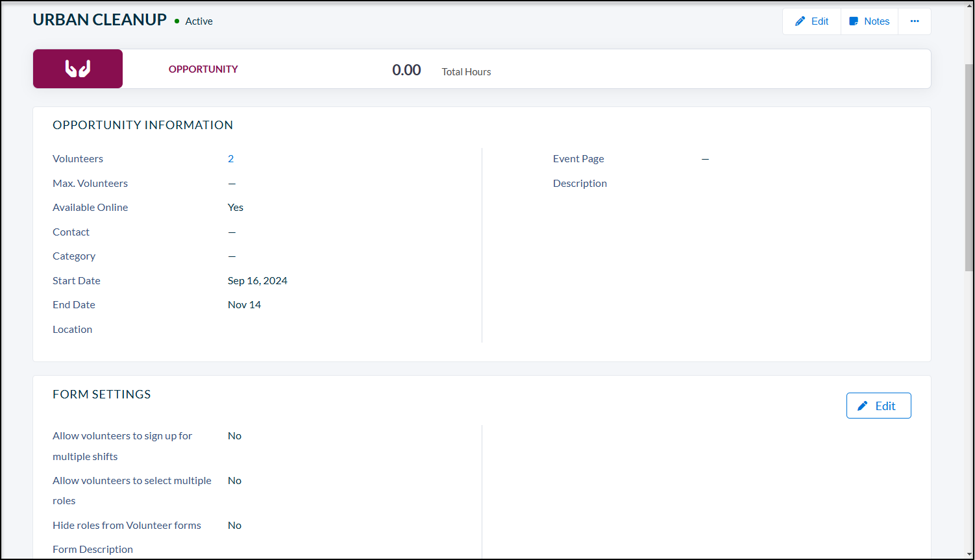Click the Max. Volunteers label
The image size is (975, 560).
(90, 184)
